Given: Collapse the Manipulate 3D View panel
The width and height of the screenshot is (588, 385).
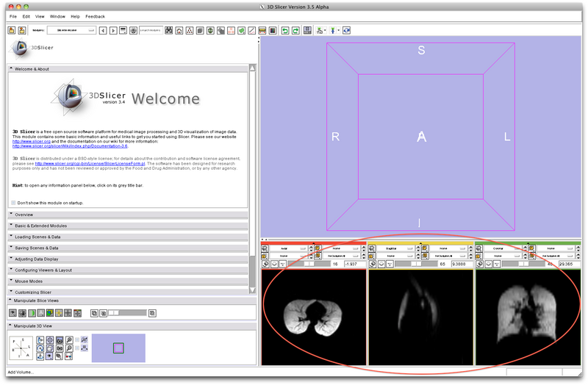Looking at the screenshot, I should pyautogui.click(x=132, y=326).
